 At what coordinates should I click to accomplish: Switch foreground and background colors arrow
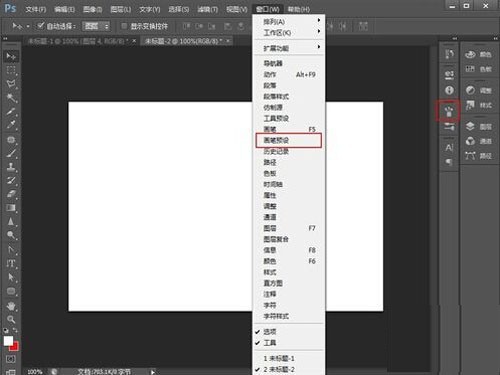(15, 330)
